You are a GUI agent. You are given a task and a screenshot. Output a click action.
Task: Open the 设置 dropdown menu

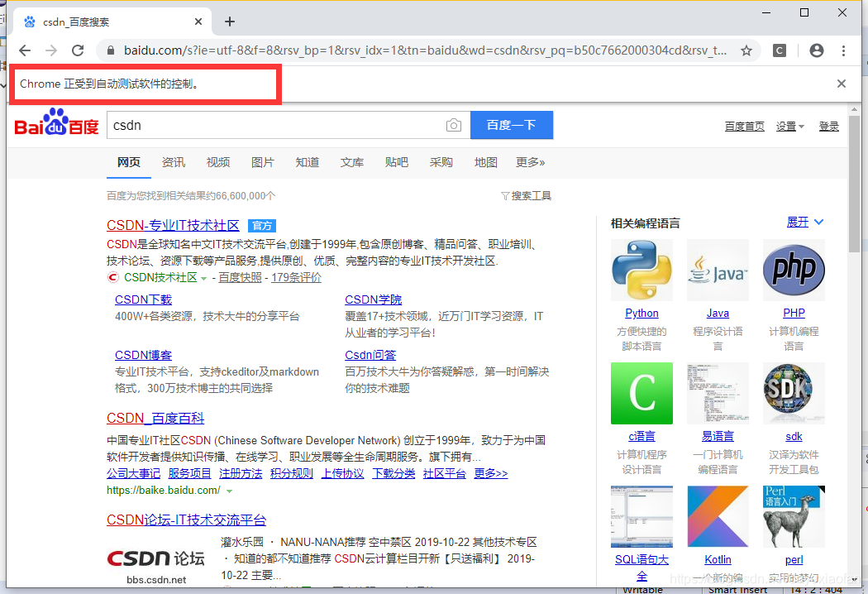tap(790, 127)
